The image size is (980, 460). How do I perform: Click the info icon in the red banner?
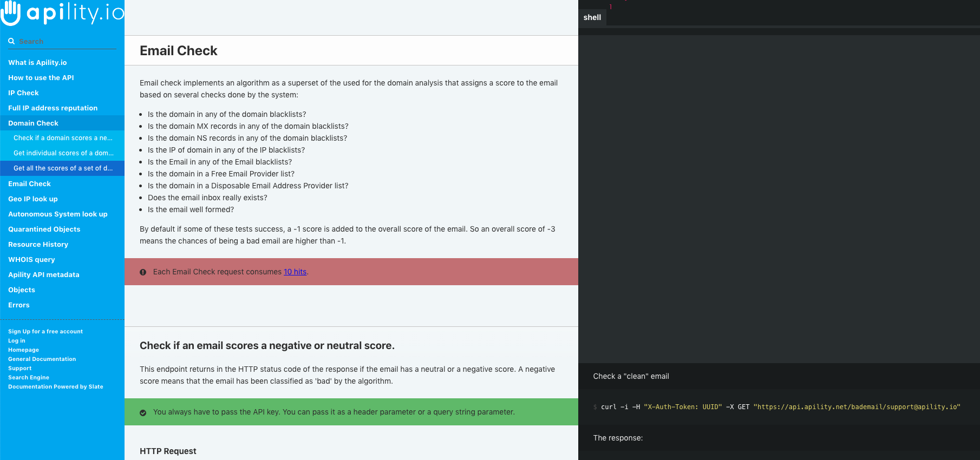pyautogui.click(x=143, y=272)
